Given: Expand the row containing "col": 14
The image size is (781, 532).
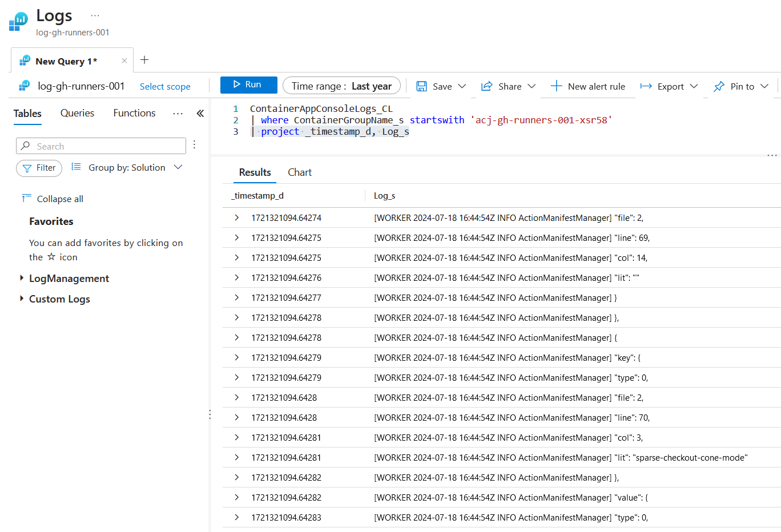Looking at the screenshot, I should (236, 257).
